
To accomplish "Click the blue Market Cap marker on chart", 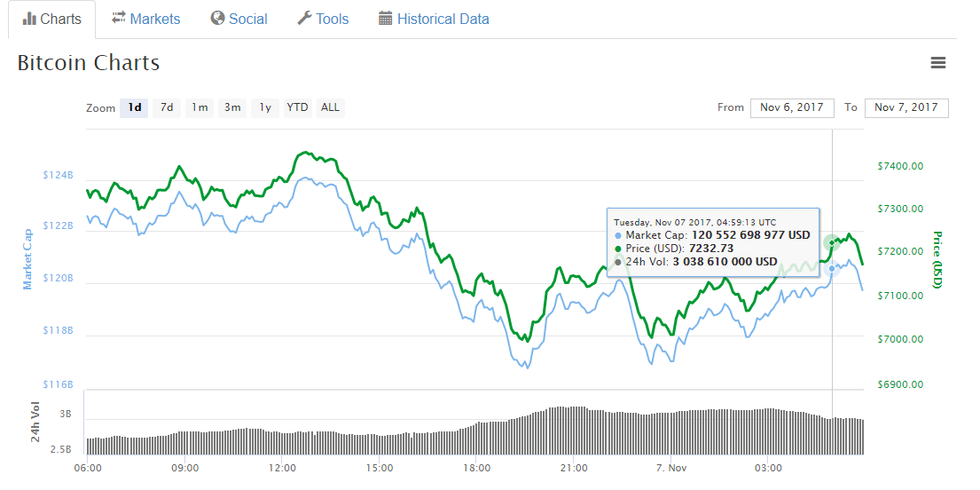I will click(x=831, y=268).
